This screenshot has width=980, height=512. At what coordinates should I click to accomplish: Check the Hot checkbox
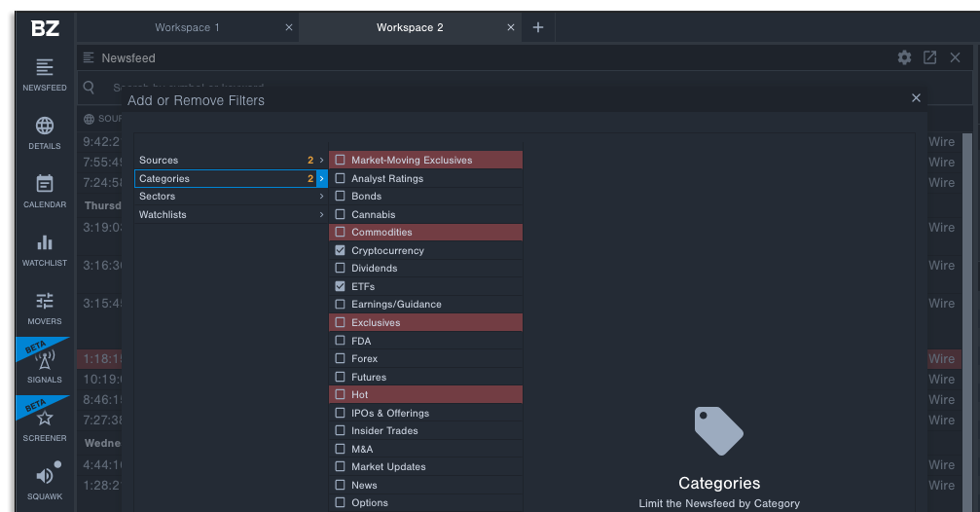pyautogui.click(x=340, y=394)
